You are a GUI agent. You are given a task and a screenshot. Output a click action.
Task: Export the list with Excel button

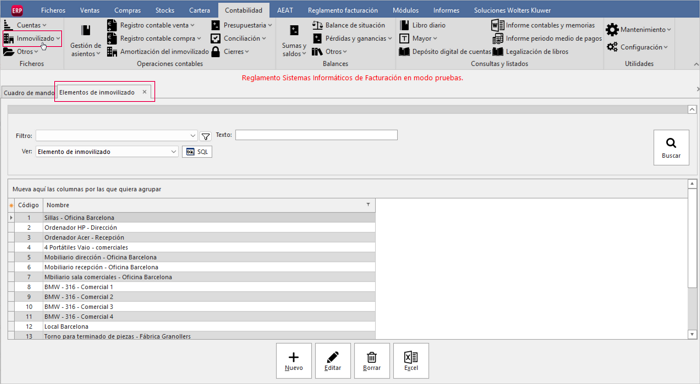[x=411, y=361]
